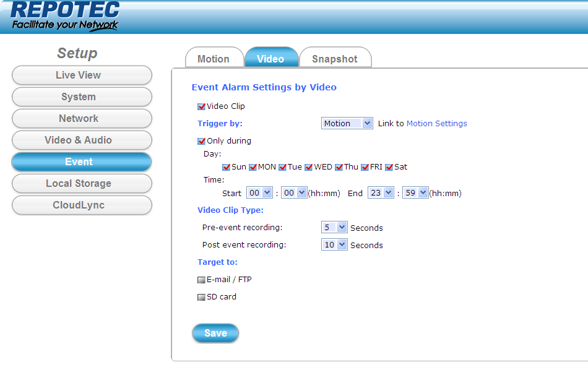Screen dimensions: 588x370
Task: Switch to the Snapshot tab
Action: [335, 59]
